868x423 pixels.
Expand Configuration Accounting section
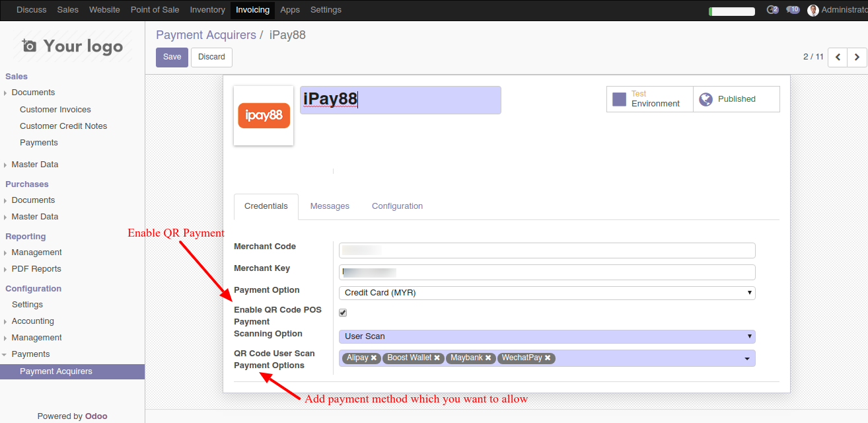(x=32, y=321)
